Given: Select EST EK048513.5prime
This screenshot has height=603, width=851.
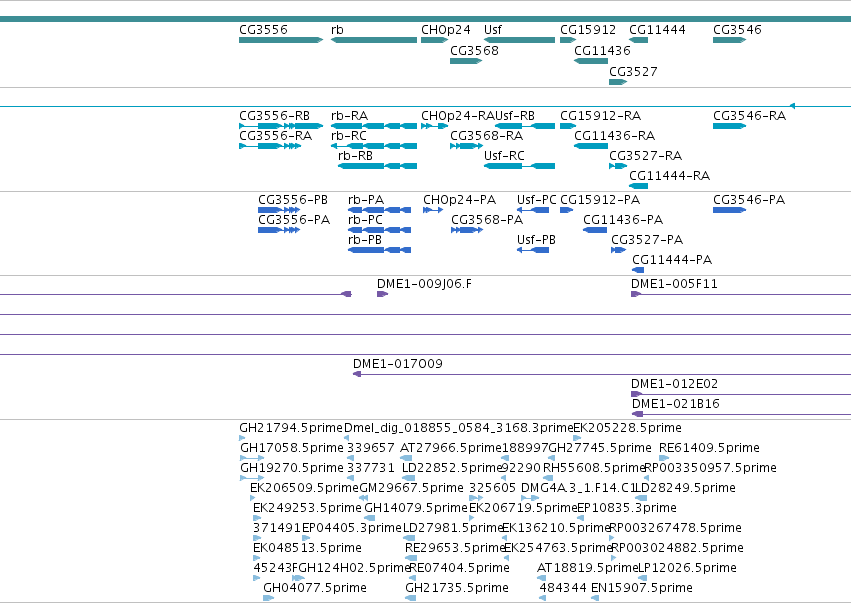Looking at the screenshot, I should pyautogui.click(x=257, y=558).
